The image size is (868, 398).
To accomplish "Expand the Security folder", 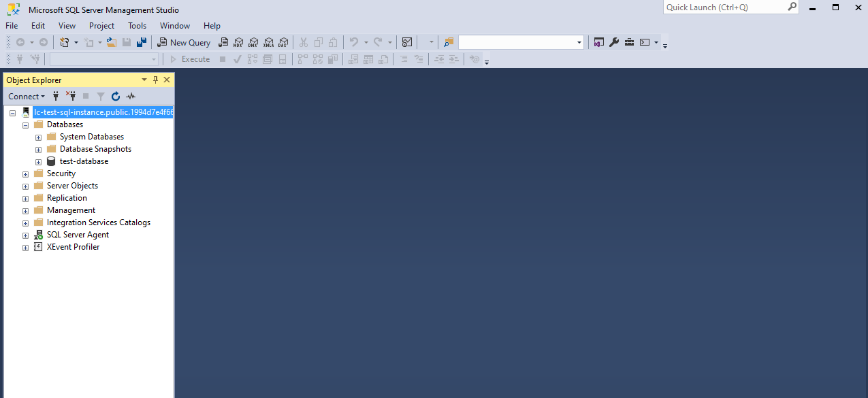I will coord(25,174).
